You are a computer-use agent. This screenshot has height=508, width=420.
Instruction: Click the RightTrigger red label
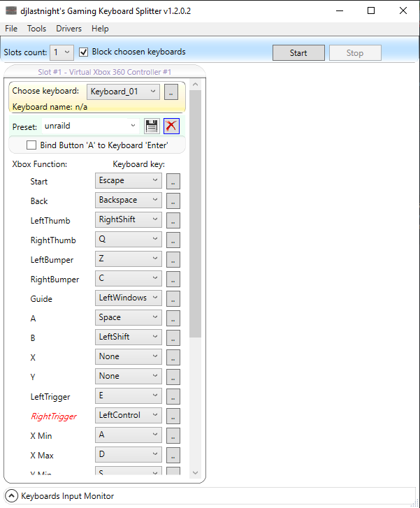(54, 416)
